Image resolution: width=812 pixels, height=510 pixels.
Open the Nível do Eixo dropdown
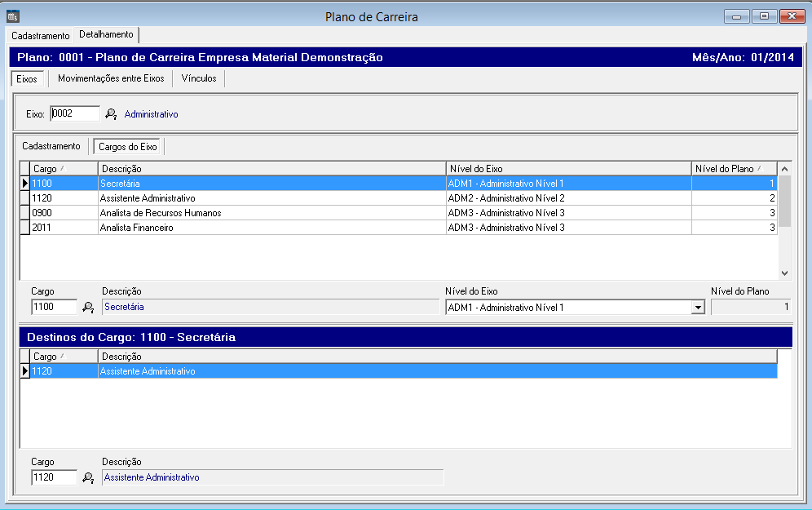click(x=697, y=308)
